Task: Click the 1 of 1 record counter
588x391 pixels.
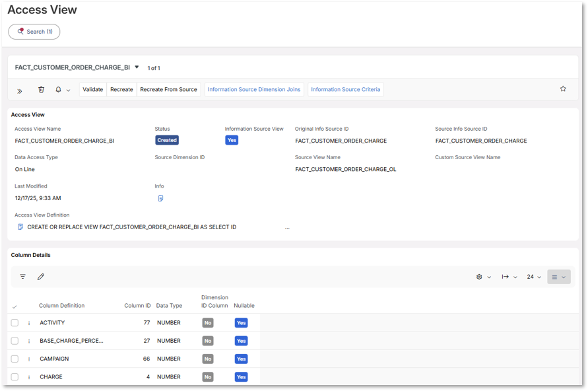Action: [154, 68]
